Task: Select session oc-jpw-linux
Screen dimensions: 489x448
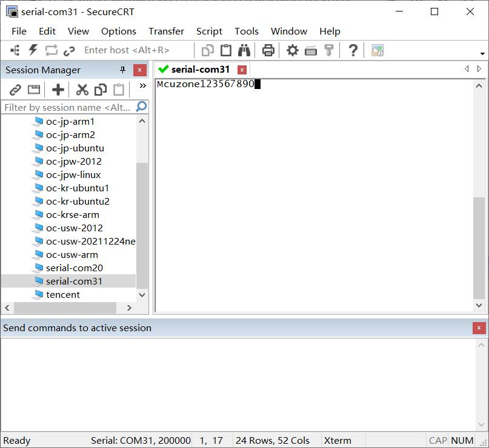Action: pos(73,175)
